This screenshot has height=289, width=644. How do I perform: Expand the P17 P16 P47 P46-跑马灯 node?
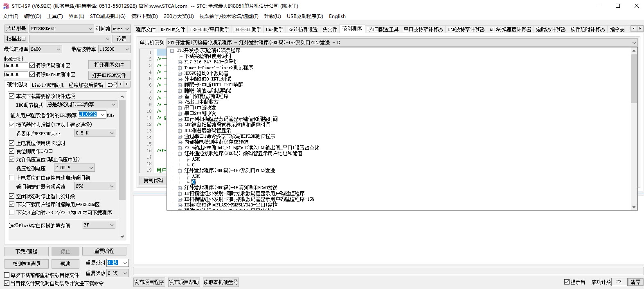click(180, 62)
